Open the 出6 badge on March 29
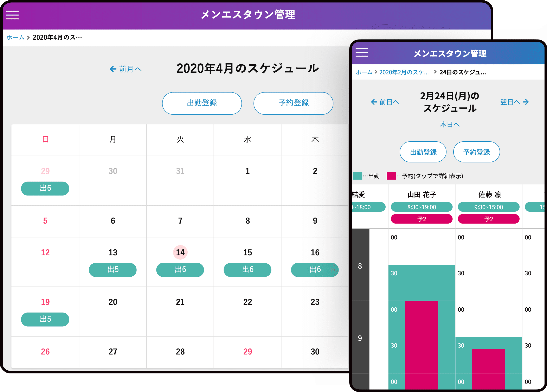This screenshot has height=392, width=547. [45, 188]
